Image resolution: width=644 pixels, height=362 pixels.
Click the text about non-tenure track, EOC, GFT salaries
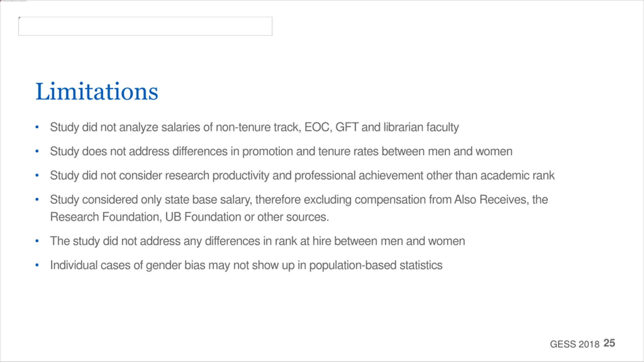[x=254, y=127]
